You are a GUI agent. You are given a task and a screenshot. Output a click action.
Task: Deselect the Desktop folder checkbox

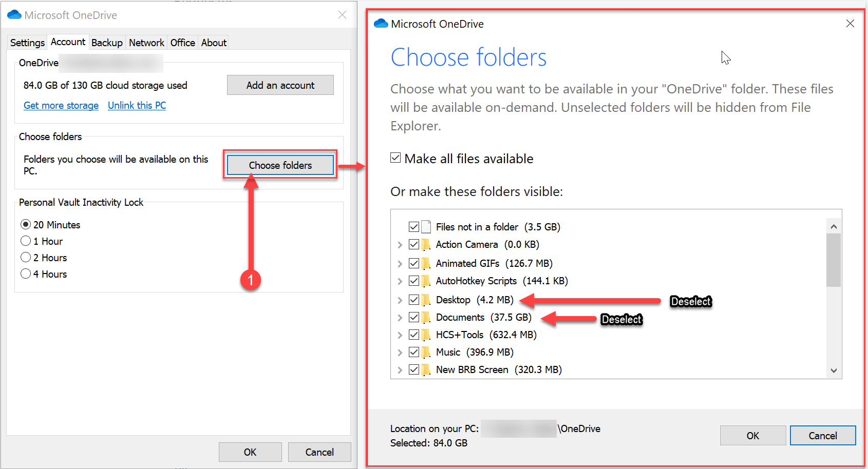click(x=414, y=300)
